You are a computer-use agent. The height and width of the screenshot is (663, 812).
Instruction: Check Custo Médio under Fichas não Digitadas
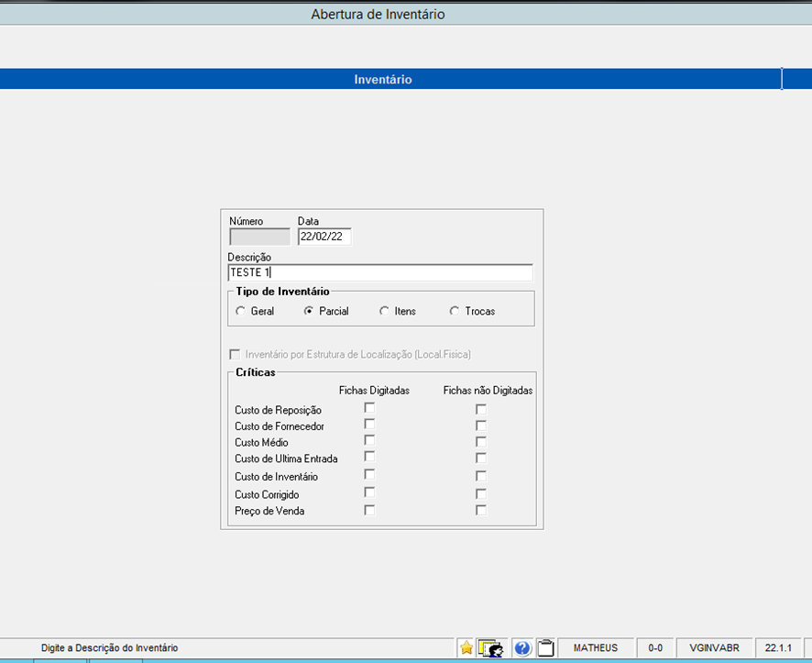[481, 442]
